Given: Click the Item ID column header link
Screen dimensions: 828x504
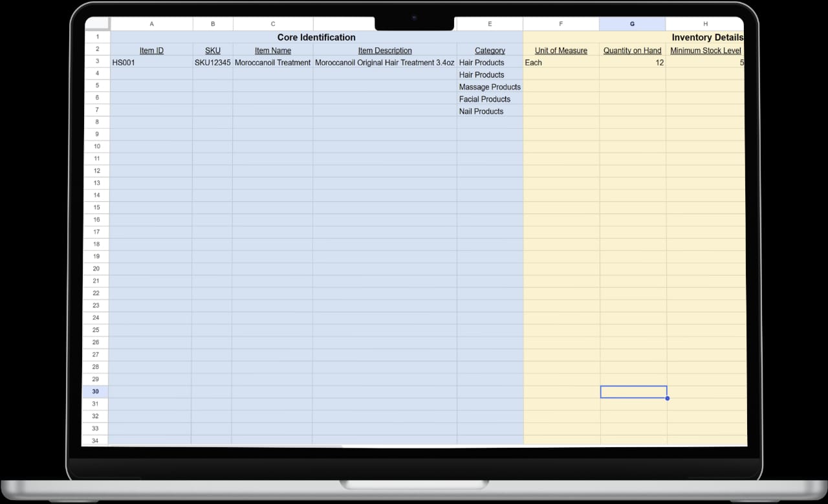Looking at the screenshot, I should click(151, 50).
